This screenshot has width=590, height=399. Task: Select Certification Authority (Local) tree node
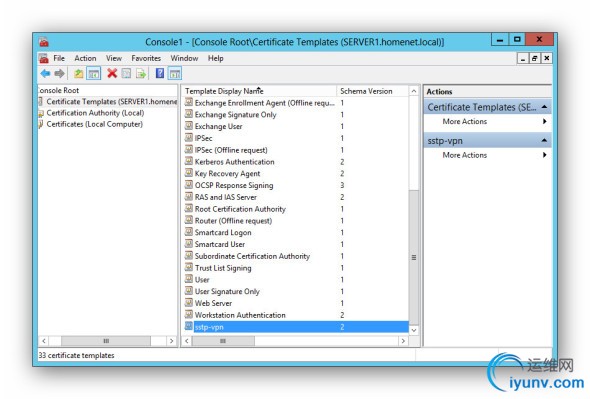pos(95,113)
